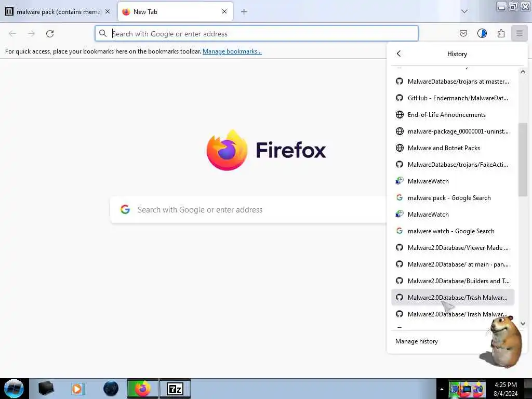The width and height of the screenshot is (532, 399).
Task: Click the forward navigation arrow
Action: 31,34
